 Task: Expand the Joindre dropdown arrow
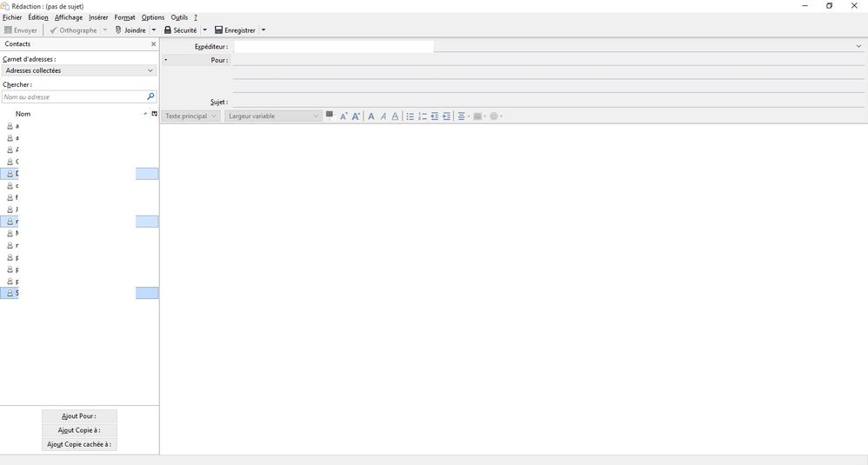click(154, 30)
